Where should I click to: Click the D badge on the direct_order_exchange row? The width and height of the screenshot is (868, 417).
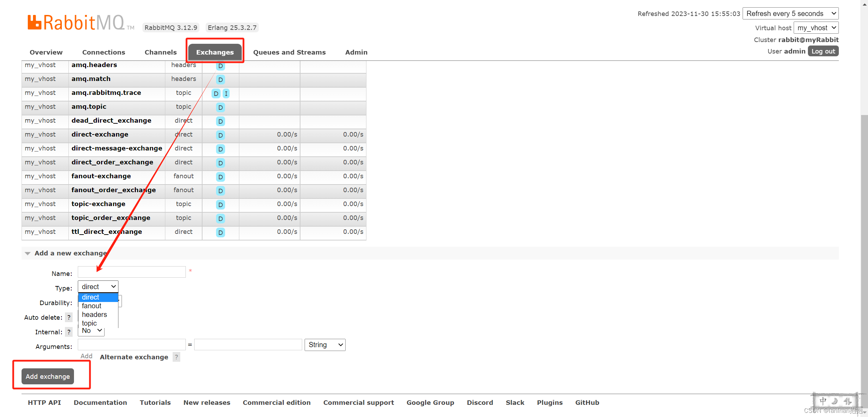[221, 163]
